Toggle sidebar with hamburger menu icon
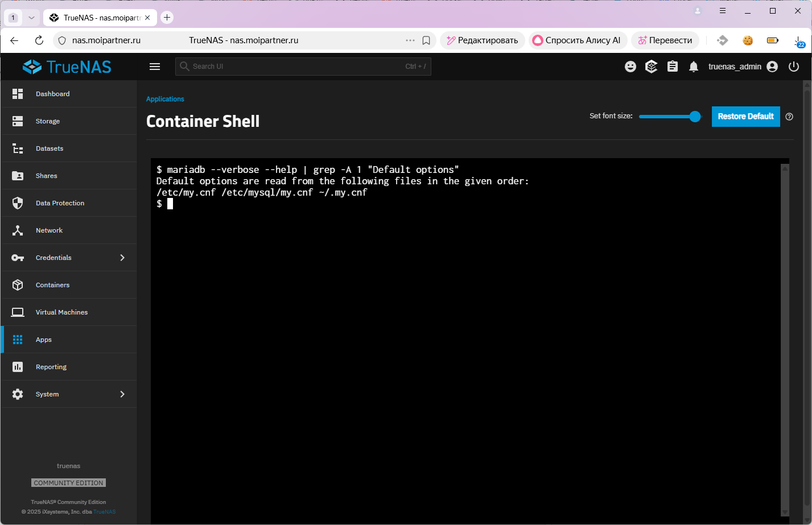Screen dimensions: 812x525 click(x=155, y=67)
